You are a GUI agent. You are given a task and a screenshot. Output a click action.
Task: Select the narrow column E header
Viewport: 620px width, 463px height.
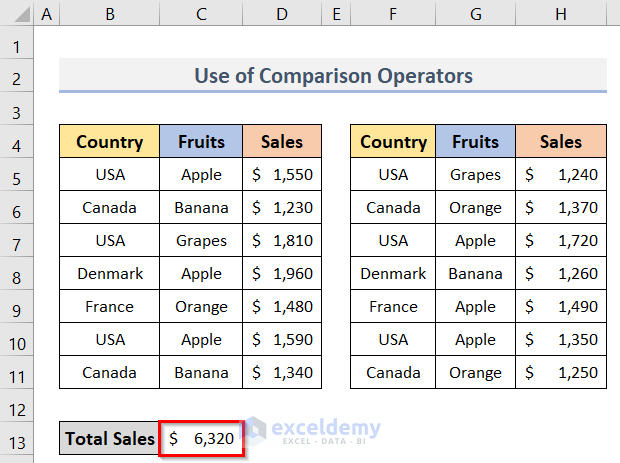(x=336, y=16)
